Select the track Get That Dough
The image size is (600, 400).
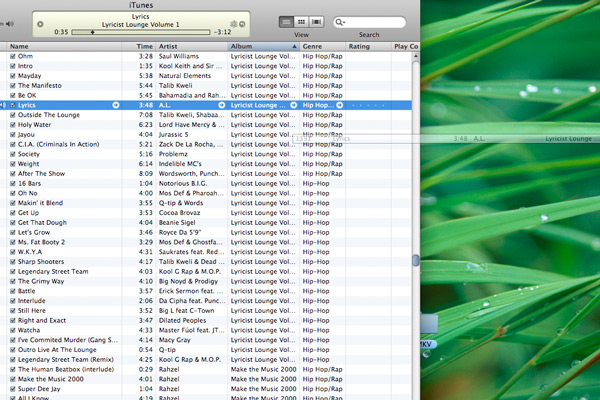tap(42, 222)
